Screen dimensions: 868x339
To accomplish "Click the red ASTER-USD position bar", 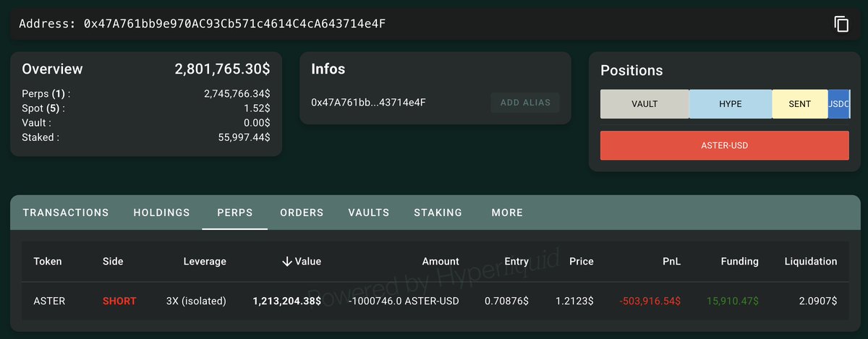I will pos(725,145).
